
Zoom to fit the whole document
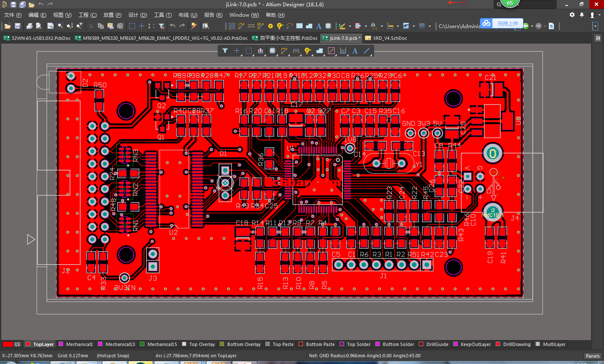point(50,26)
